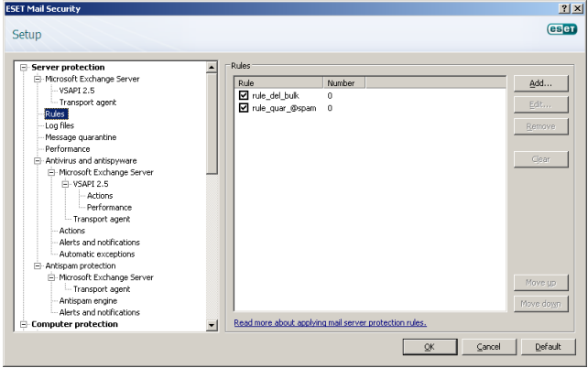The width and height of the screenshot is (588, 368).
Task: Select Performance under Server protection
Action: pyautogui.click(x=68, y=149)
